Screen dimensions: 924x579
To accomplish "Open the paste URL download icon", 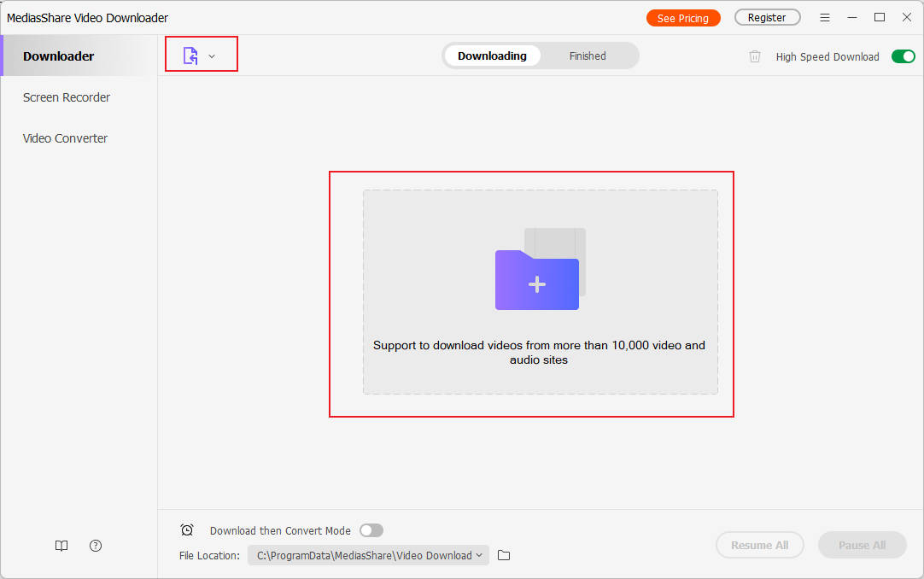I will tap(191, 54).
